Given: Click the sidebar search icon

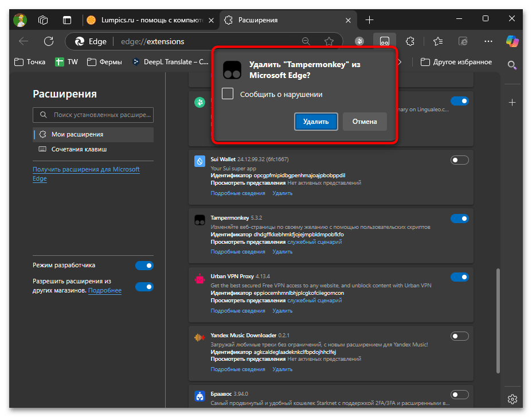Looking at the screenshot, I should [512, 65].
